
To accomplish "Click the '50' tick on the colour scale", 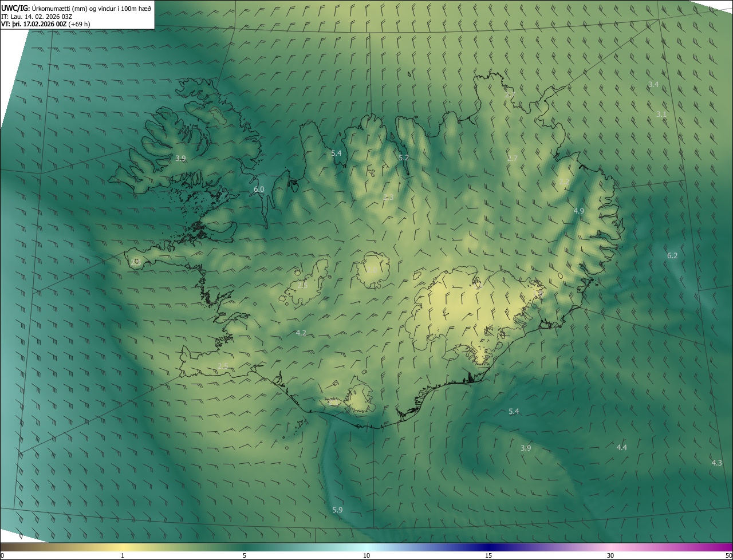I will pyautogui.click(x=728, y=555).
